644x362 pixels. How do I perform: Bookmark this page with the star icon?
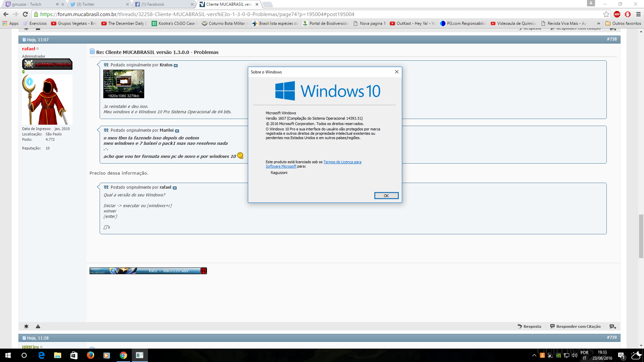[x=606, y=14]
